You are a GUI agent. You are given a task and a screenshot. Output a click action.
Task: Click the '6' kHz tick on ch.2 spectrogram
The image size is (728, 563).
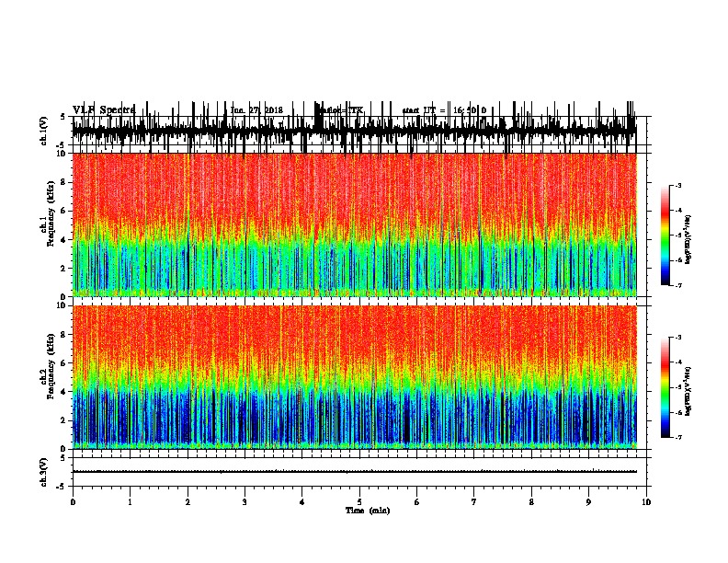[63, 362]
